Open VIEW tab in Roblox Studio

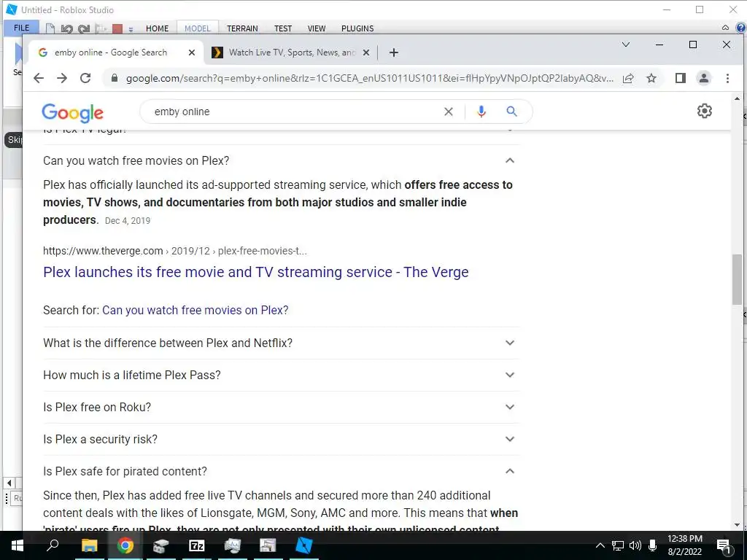pos(317,28)
